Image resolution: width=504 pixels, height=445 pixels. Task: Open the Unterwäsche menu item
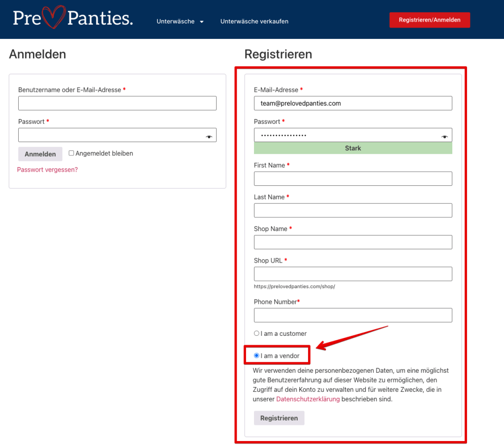tap(176, 22)
